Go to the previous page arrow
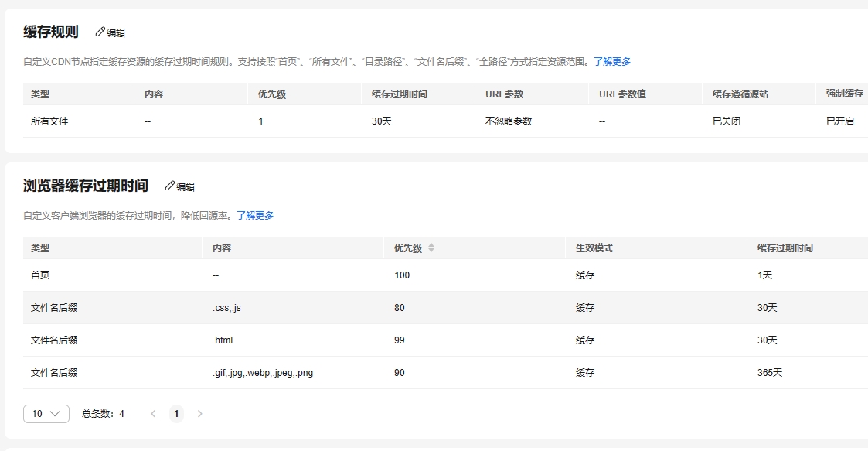 (x=153, y=414)
